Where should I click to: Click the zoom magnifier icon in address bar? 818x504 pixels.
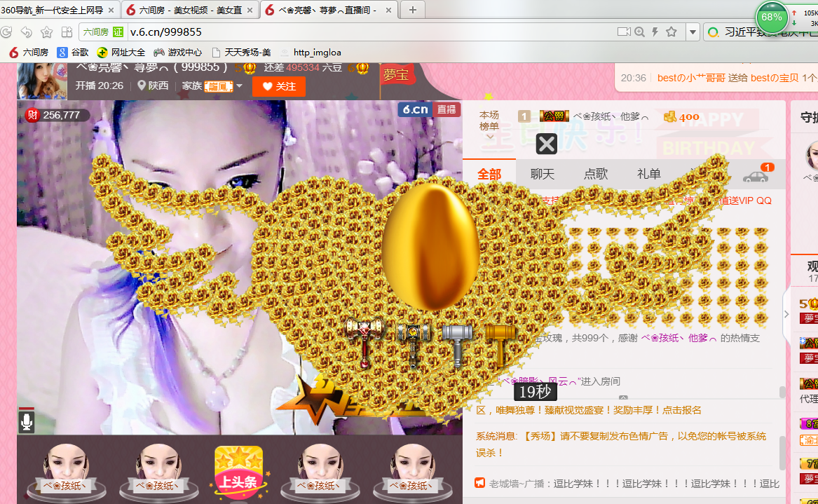tap(639, 32)
